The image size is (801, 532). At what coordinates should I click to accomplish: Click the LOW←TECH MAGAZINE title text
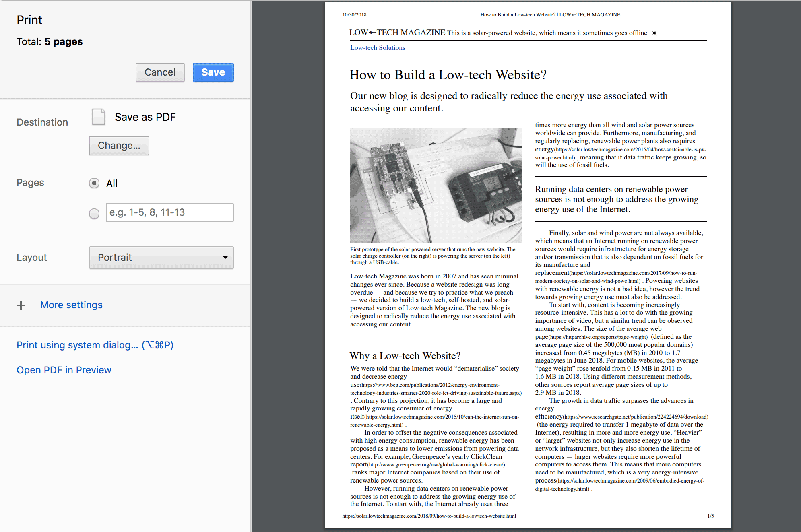(397, 33)
